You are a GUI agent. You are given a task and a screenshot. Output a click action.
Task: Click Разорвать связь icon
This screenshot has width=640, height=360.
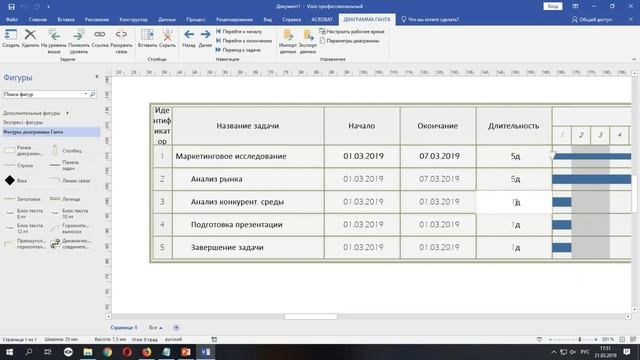click(121, 41)
